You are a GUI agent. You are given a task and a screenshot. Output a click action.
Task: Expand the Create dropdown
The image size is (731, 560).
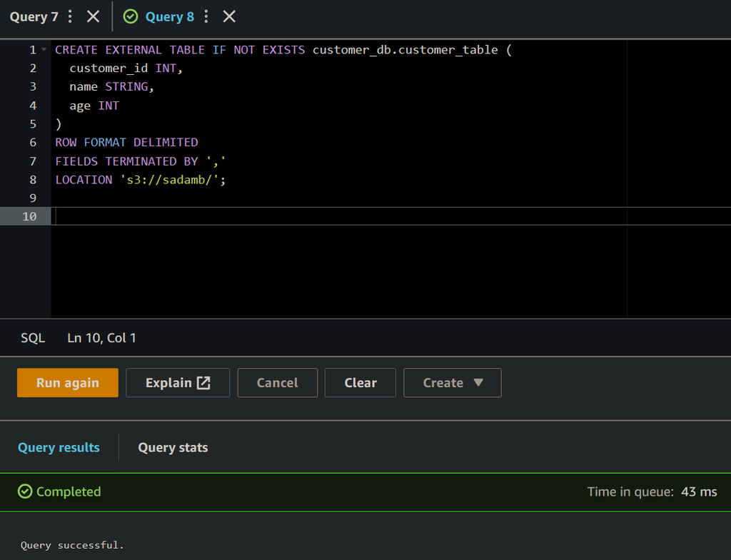pos(452,383)
